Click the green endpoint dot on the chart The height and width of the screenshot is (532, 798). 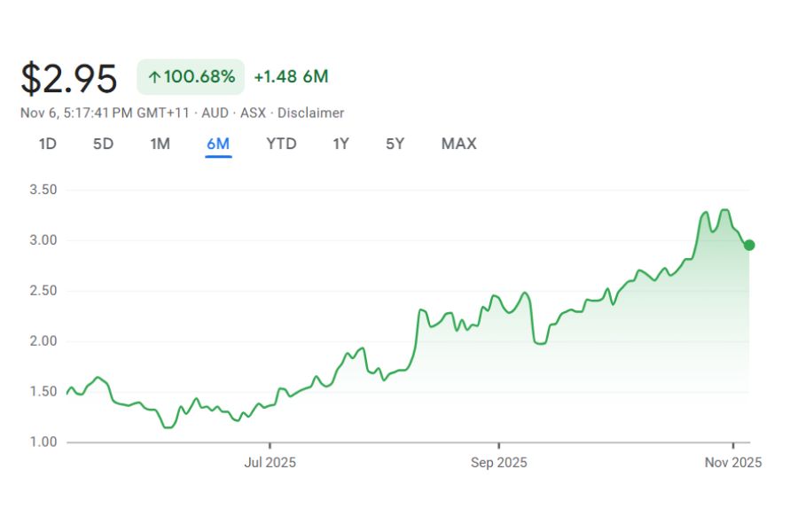(x=749, y=246)
